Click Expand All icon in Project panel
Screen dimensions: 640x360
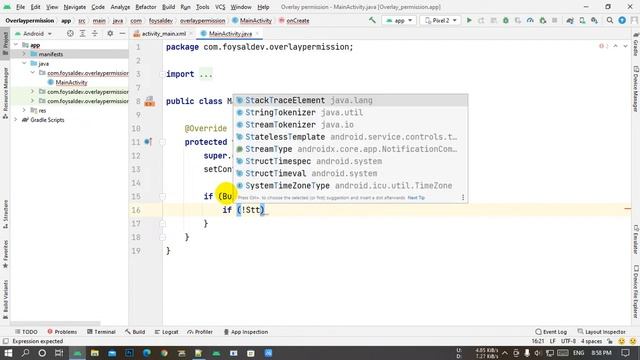(x=82, y=33)
